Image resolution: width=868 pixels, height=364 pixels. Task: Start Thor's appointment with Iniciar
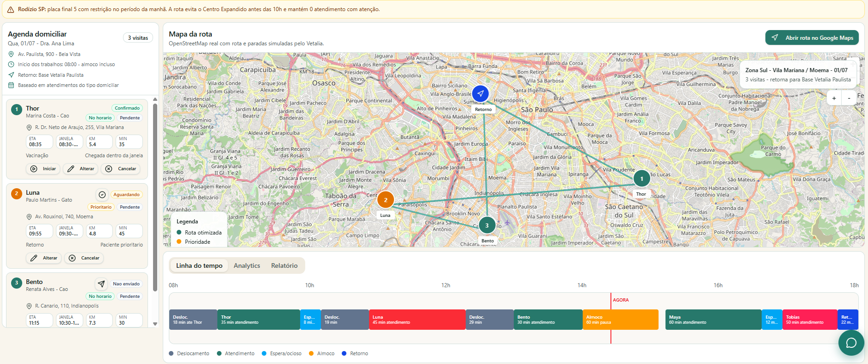click(x=43, y=169)
